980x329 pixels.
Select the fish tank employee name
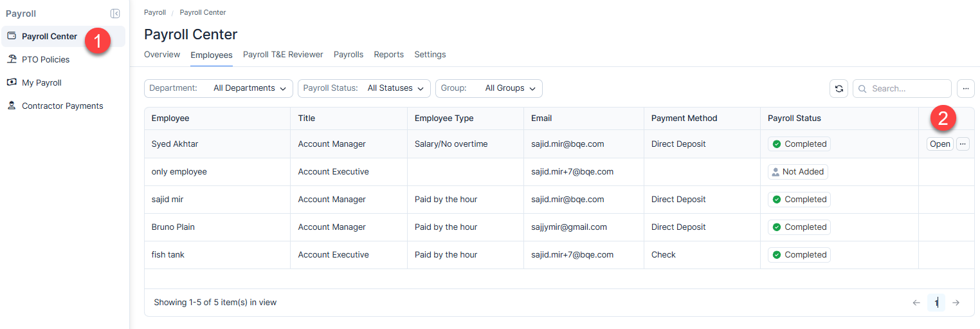(168, 255)
